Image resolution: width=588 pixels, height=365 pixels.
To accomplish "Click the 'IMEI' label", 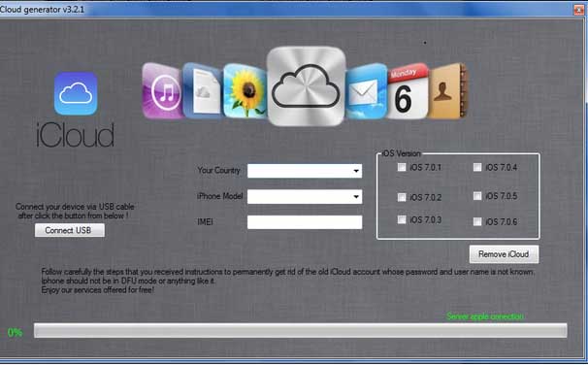I will click(205, 222).
